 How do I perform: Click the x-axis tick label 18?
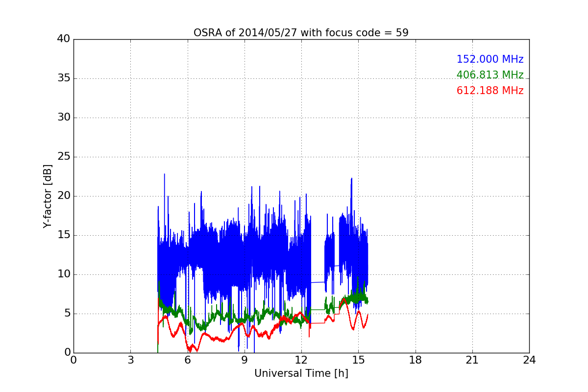(415, 360)
